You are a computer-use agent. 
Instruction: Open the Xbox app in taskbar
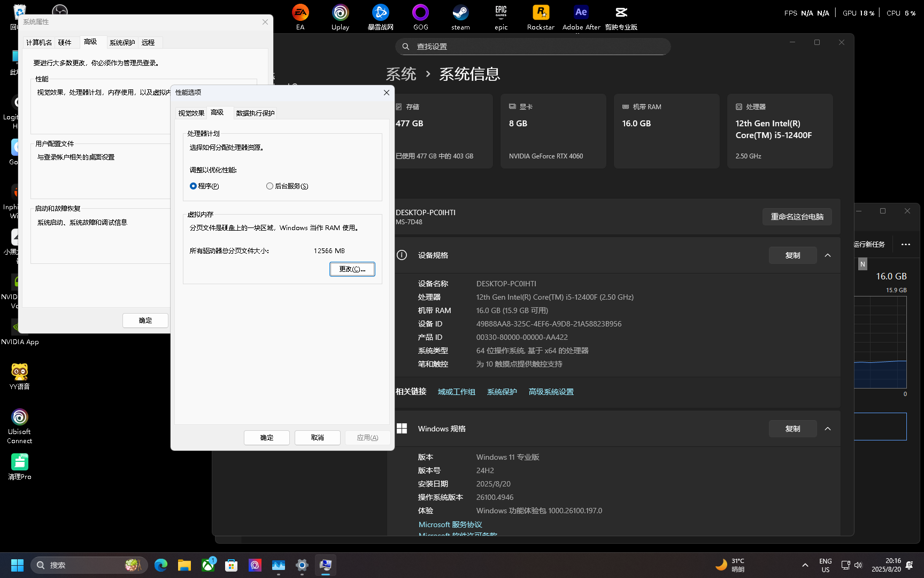coord(208,565)
